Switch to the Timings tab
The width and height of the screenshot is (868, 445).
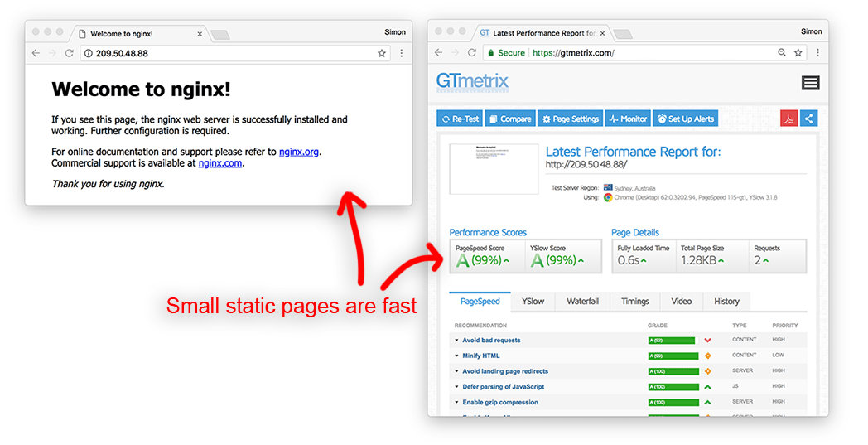[x=635, y=302]
